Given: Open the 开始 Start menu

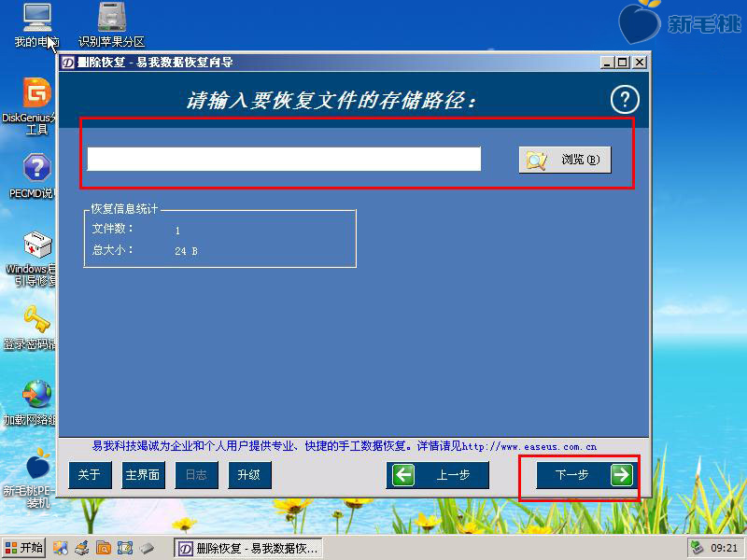Looking at the screenshot, I should (24, 548).
